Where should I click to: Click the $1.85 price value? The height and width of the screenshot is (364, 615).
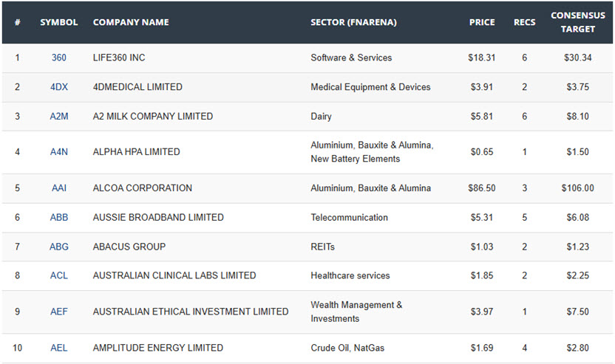tap(482, 275)
